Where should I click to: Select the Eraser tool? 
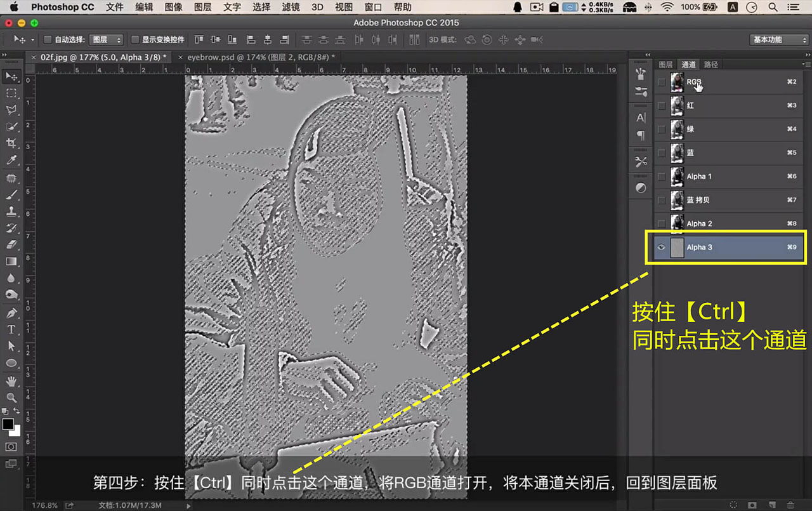(x=11, y=244)
